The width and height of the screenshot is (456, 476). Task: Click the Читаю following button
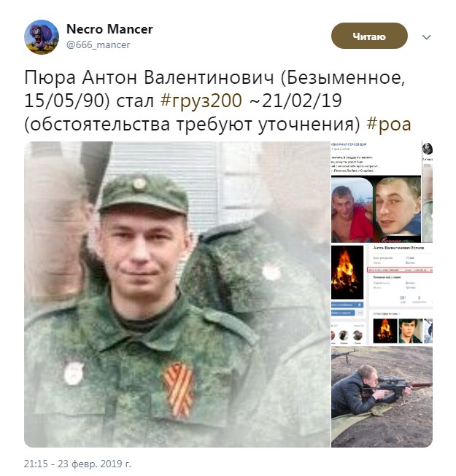point(369,36)
